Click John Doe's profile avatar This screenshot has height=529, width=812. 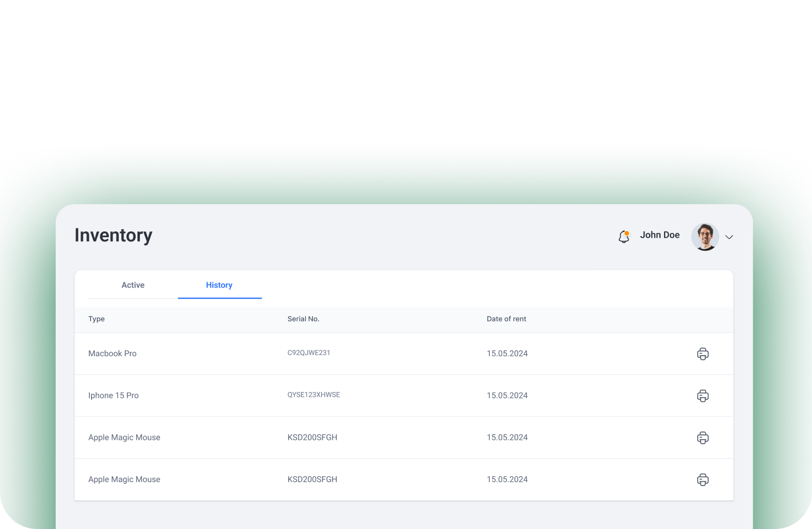[705, 237]
